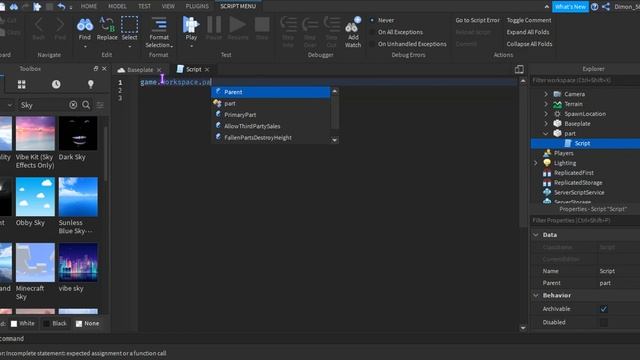Viewport: 640px width, 360px height.
Task: Click the Terrain icon in Explorer
Action: pyautogui.click(x=557, y=104)
